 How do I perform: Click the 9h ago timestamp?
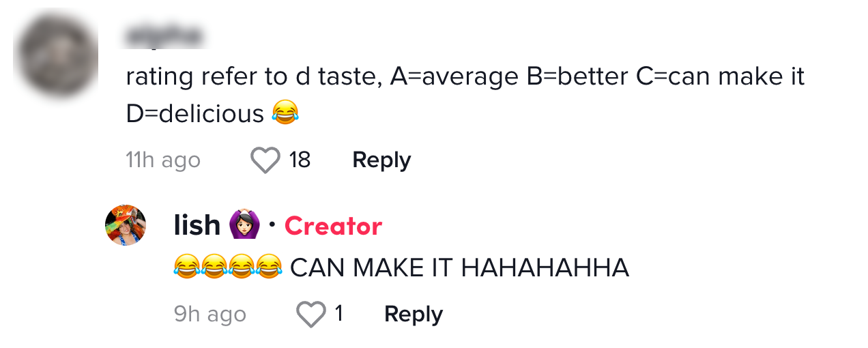[x=210, y=315]
